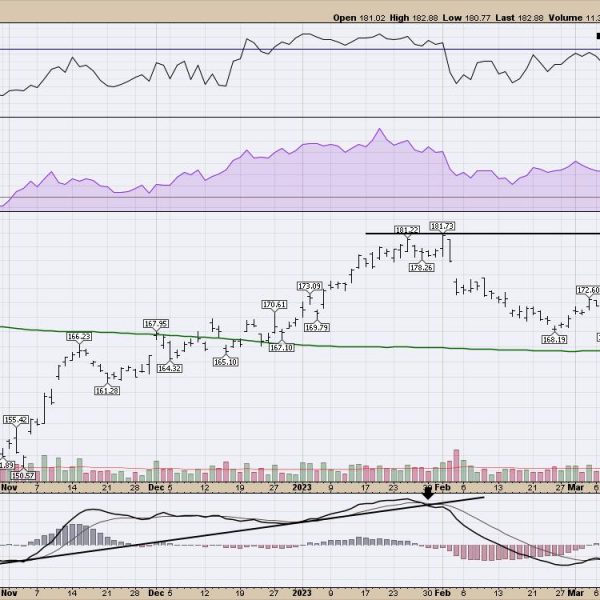Viewport: 600px width, 600px height.
Task: Select the 150.57 price low label
Action: pos(23,476)
